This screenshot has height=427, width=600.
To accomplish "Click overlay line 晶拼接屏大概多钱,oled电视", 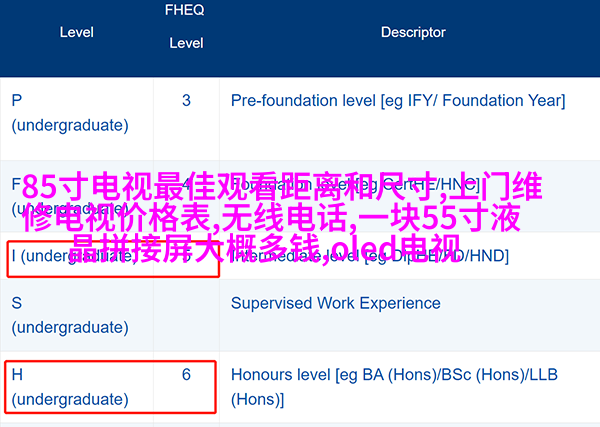I will click(266, 249).
